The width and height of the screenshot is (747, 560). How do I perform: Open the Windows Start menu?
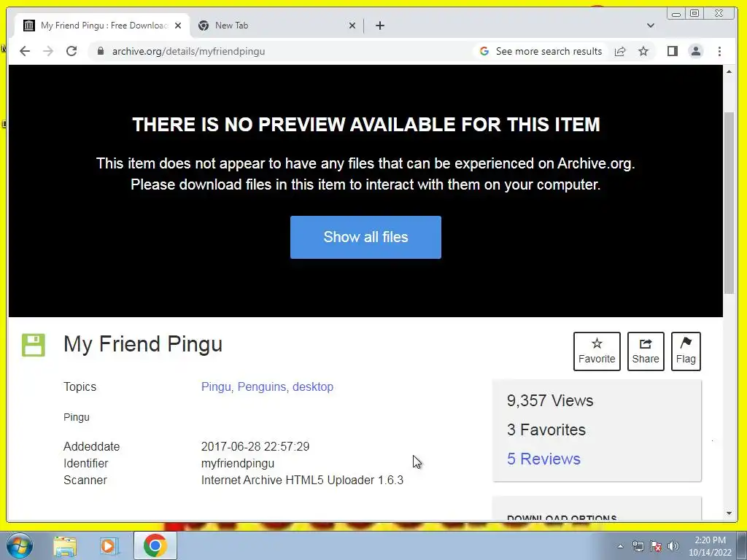[19, 545]
